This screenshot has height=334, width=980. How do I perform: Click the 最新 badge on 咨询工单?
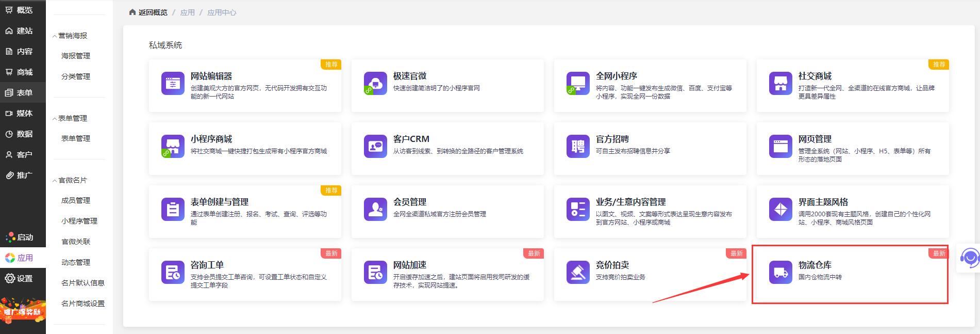tap(331, 253)
